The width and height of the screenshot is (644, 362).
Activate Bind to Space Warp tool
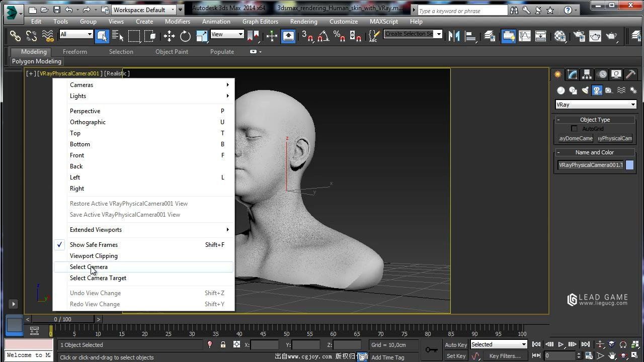(48, 36)
